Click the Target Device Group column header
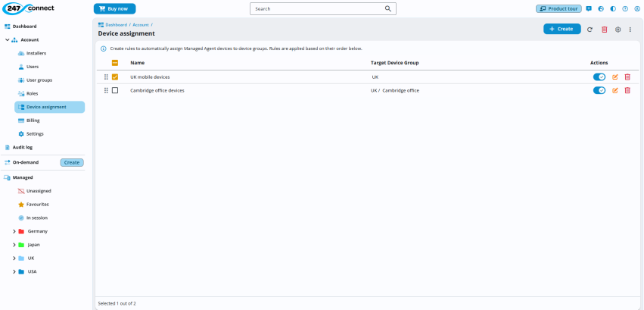Screen dimensions: 644x310 click(x=395, y=63)
